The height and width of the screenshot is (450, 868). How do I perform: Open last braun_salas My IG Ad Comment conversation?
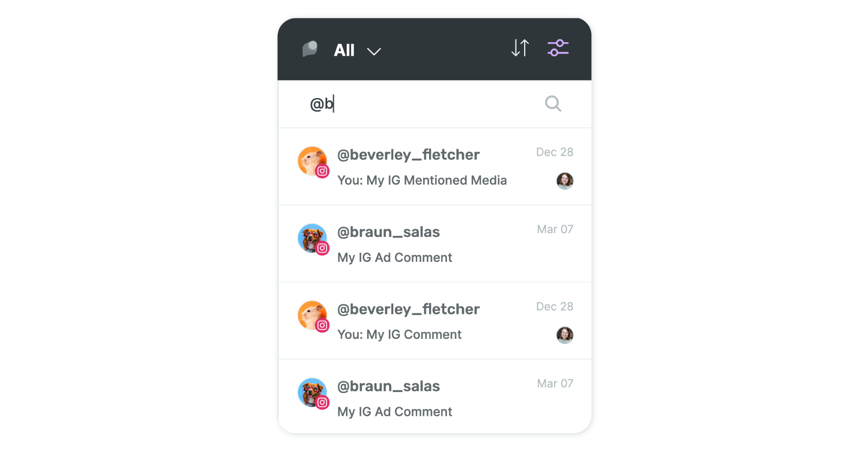click(435, 397)
